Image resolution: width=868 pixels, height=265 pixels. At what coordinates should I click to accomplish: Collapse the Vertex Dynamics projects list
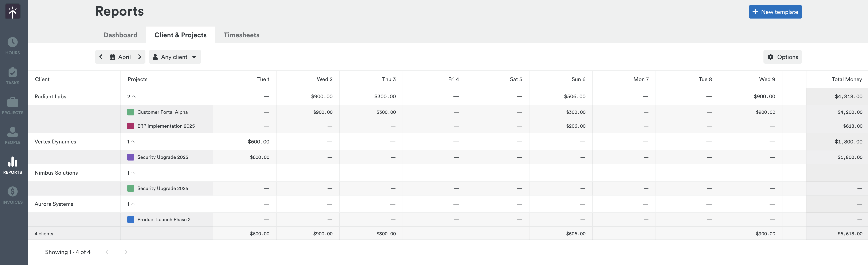pos(133,142)
